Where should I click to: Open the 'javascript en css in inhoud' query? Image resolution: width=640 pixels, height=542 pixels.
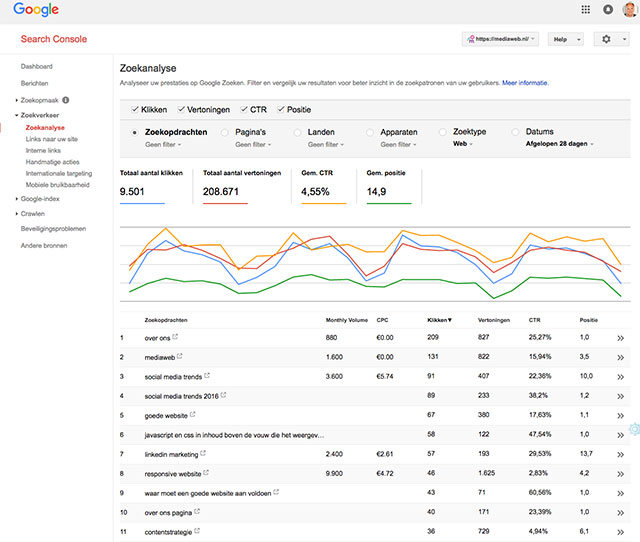(x=234, y=435)
